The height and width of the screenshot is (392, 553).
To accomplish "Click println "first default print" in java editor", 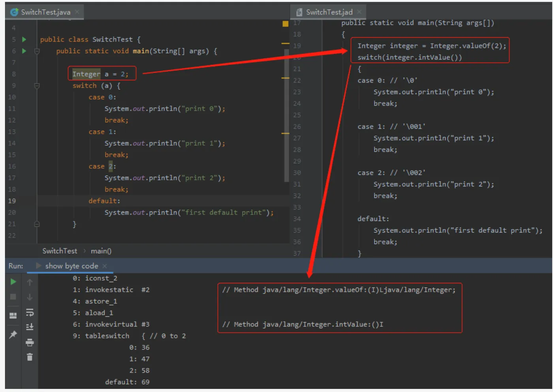I will [x=189, y=213].
